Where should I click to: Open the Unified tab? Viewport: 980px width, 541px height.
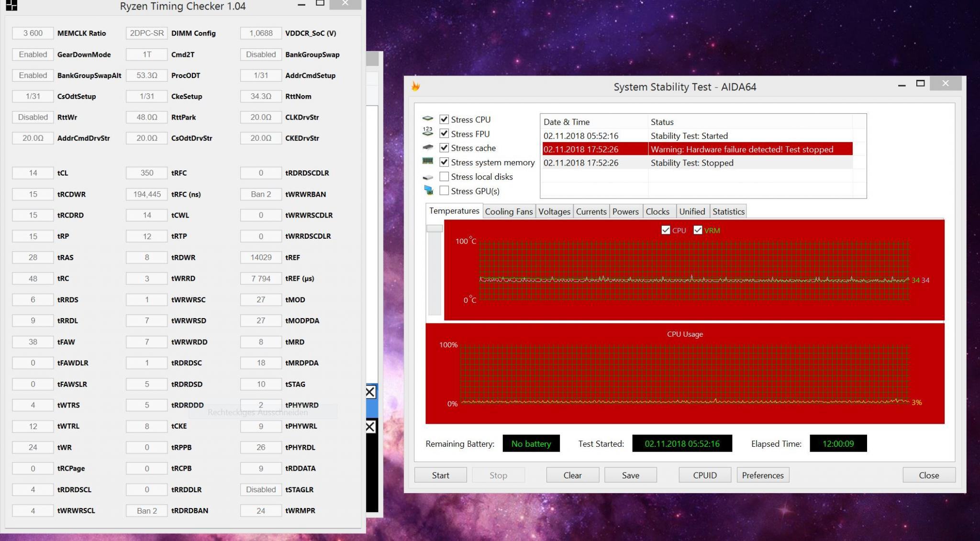click(692, 211)
